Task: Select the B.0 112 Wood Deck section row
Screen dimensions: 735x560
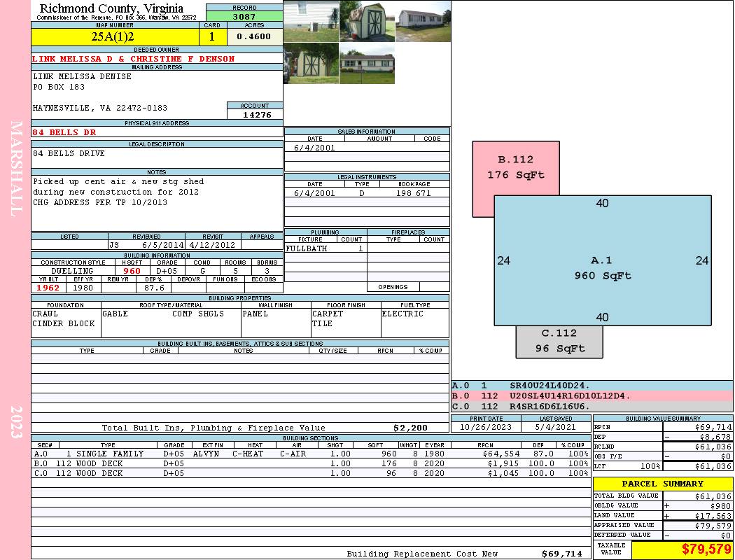Action: tap(308, 463)
